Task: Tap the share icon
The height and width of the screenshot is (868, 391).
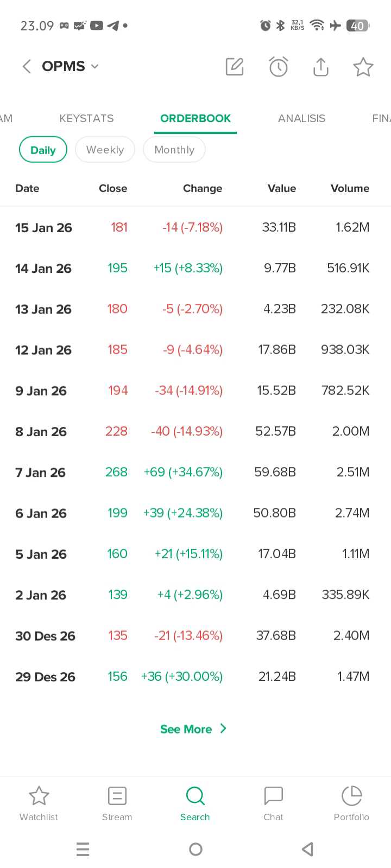Action: point(321,67)
